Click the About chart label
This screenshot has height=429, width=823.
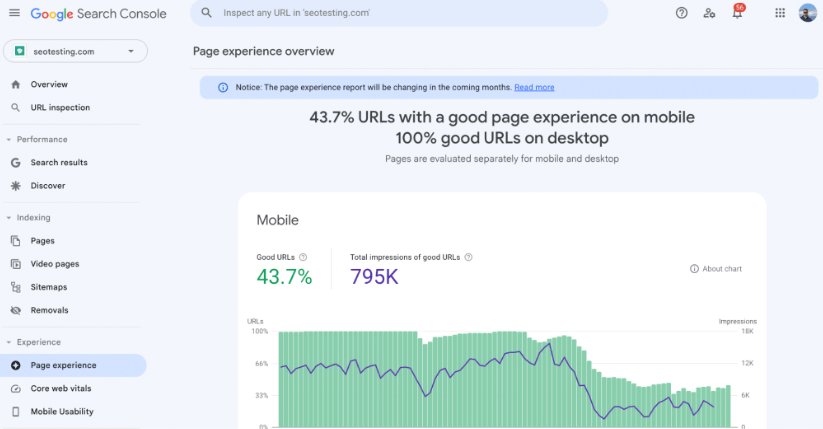(722, 268)
